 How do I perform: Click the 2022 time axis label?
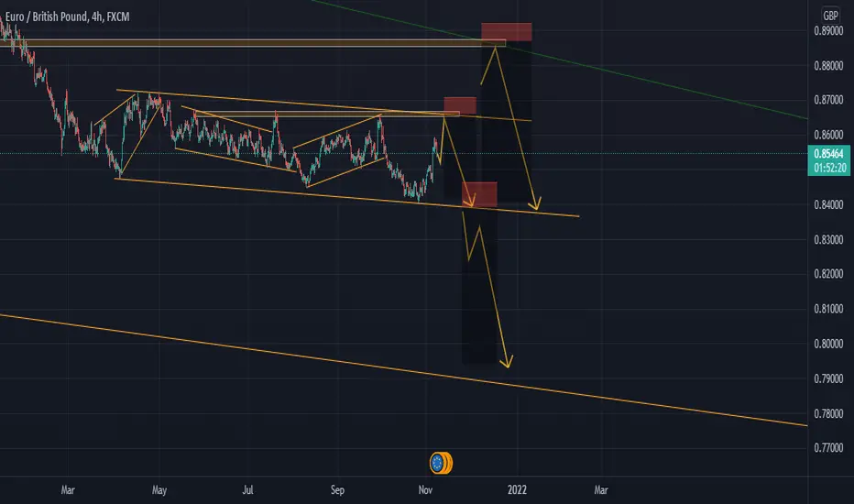point(517,490)
